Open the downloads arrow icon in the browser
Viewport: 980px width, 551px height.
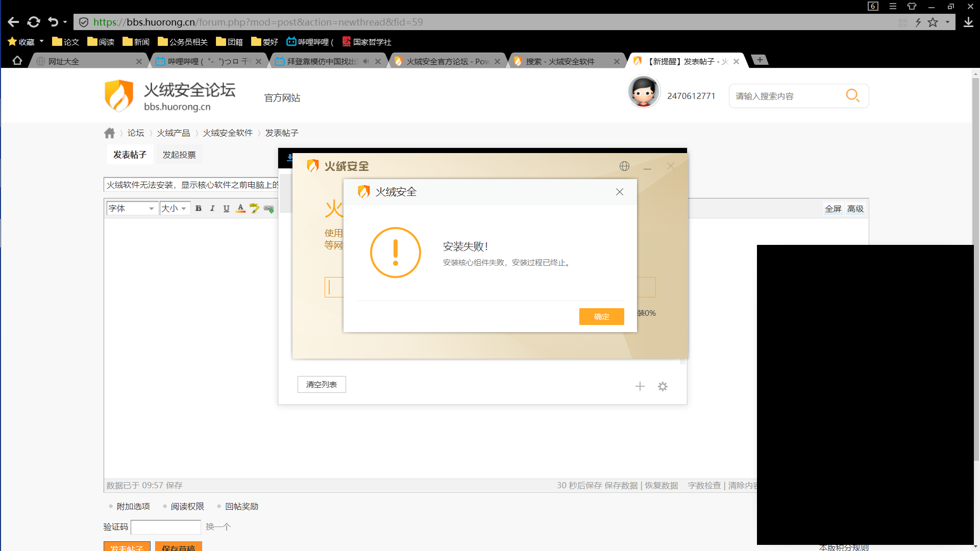click(968, 22)
